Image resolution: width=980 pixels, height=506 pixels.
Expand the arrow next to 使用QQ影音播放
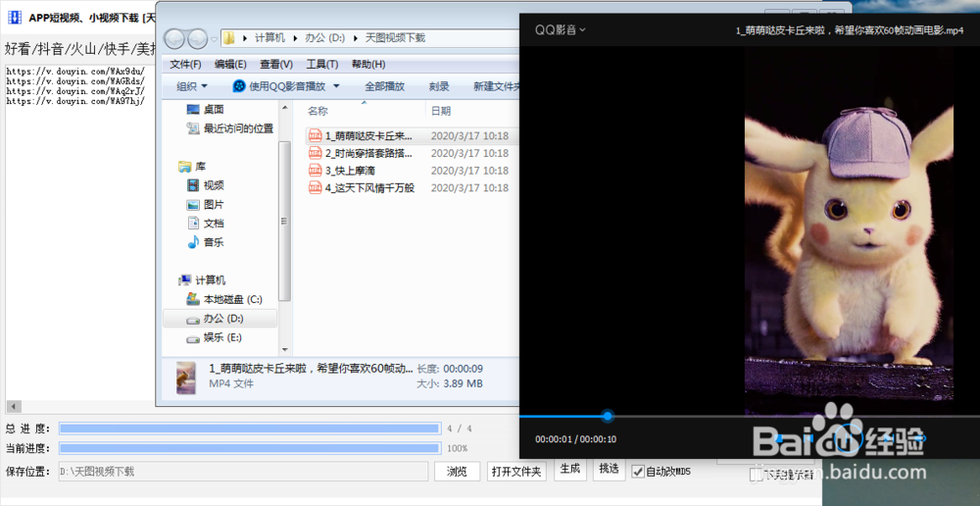click(336, 86)
